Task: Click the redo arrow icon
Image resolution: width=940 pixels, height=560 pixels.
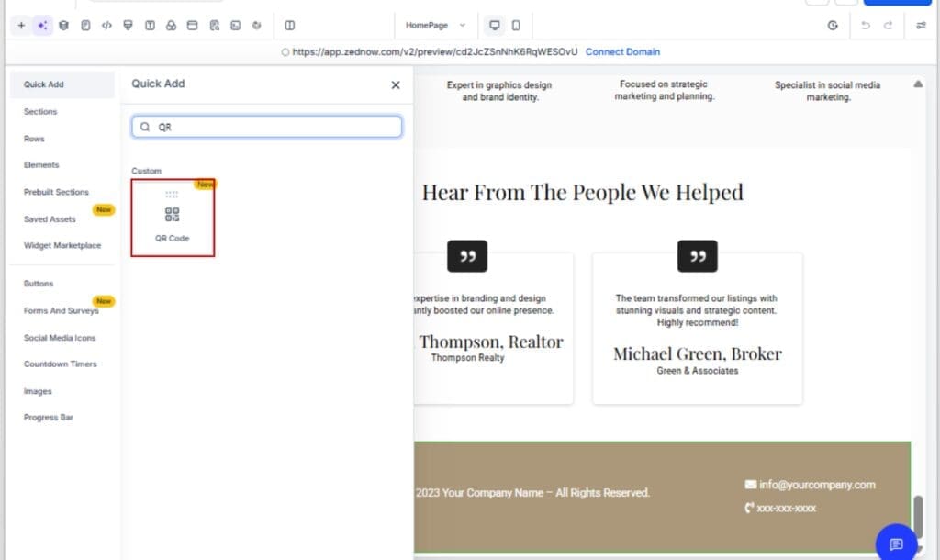Action: [888, 26]
